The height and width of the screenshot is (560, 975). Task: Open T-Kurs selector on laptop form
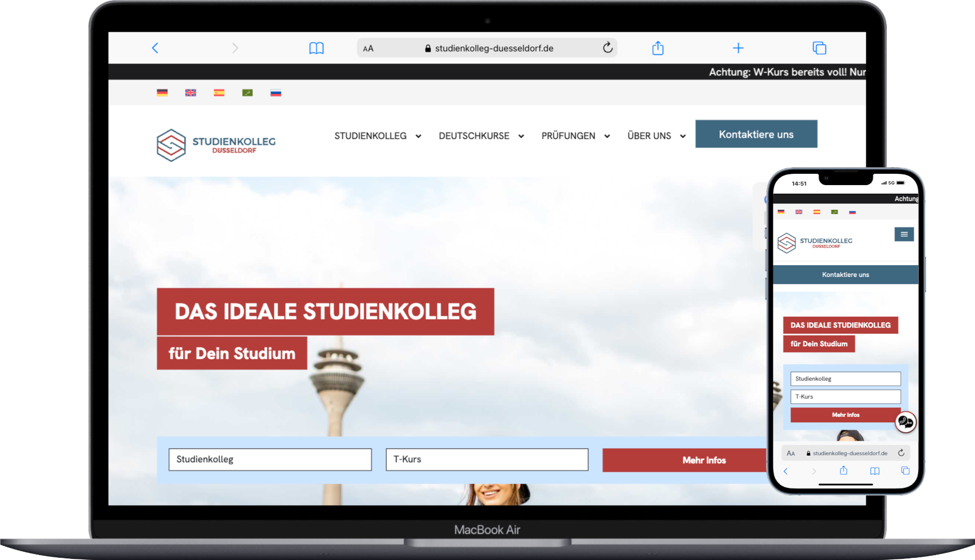click(x=487, y=459)
